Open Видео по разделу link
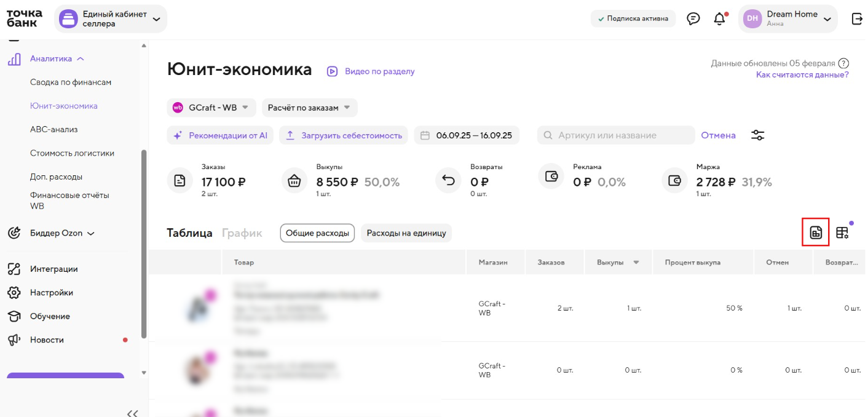This screenshot has width=868, height=417. [x=380, y=71]
